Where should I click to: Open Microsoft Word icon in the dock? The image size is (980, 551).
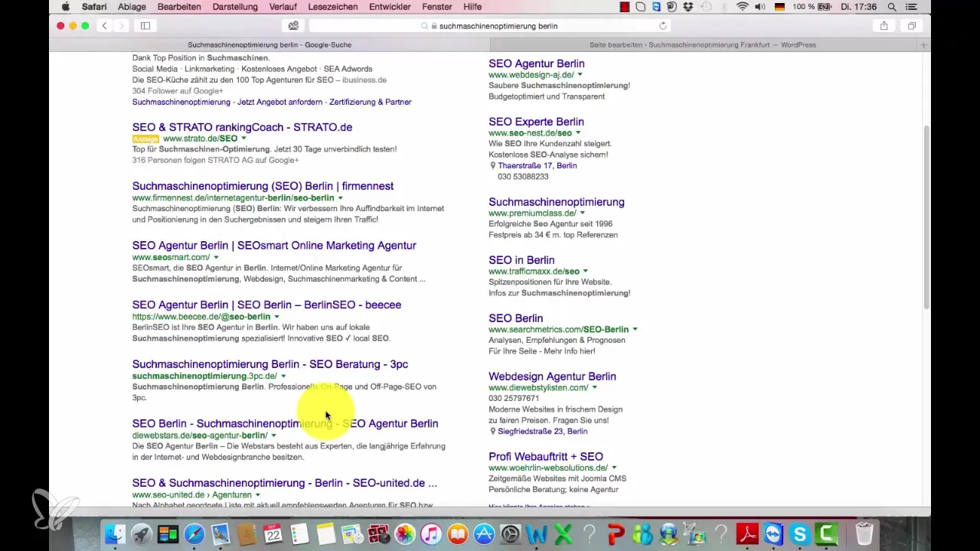pyautogui.click(x=537, y=533)
